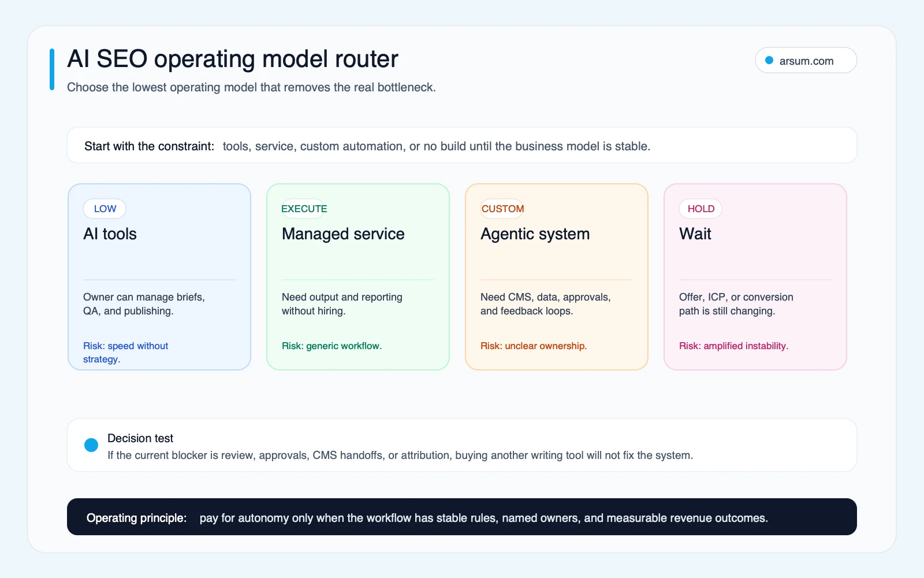Select the HOLD tag on Wait card
924x578 pixels.
tap(701, 209)
